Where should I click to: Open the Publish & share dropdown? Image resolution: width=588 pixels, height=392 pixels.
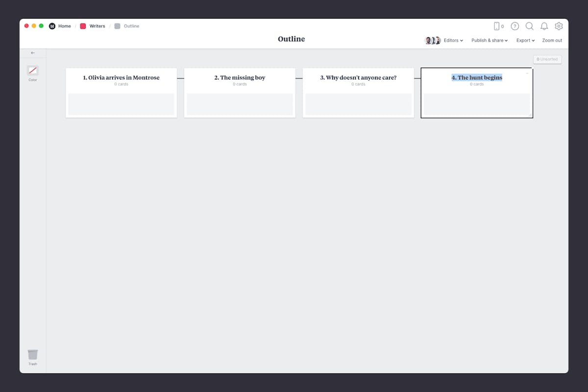(489, 40)
